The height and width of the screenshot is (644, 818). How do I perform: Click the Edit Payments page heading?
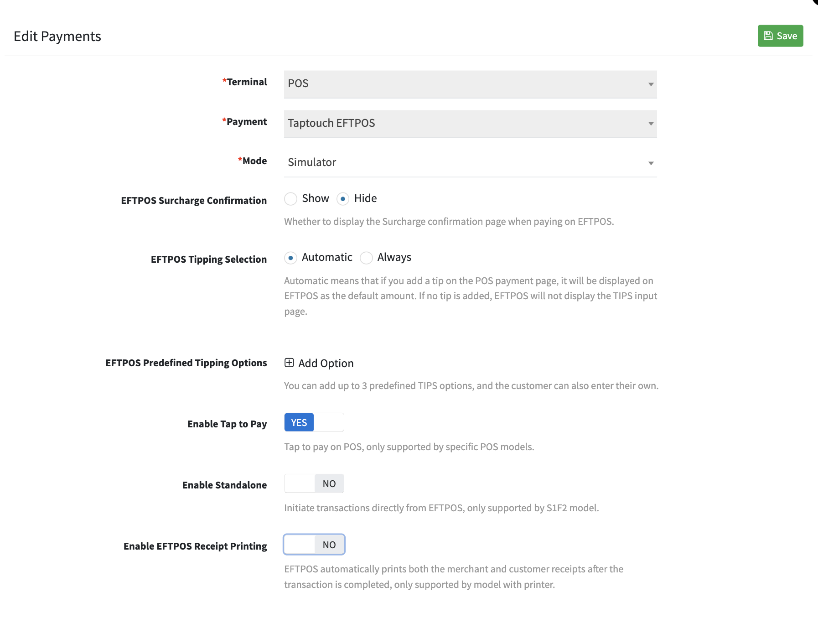point(57,36)
